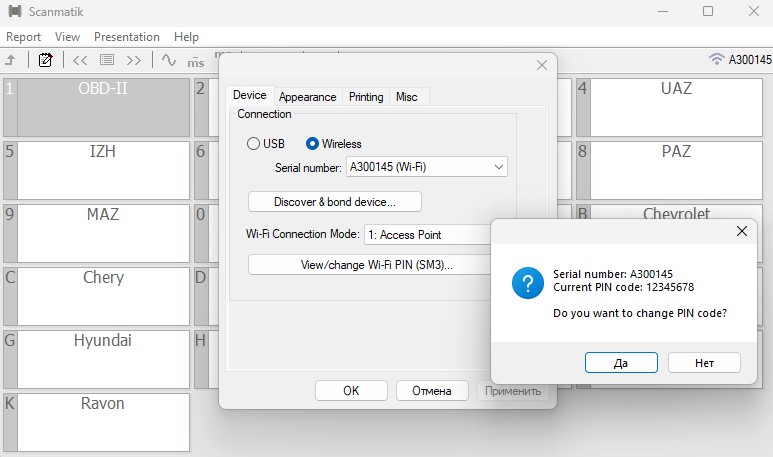
Task: Click the double right chevron next icon
Action: [x=134, y=60]
